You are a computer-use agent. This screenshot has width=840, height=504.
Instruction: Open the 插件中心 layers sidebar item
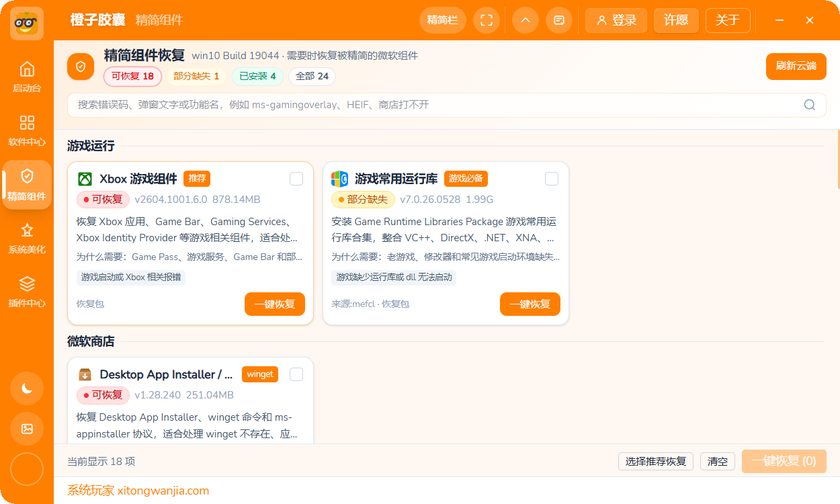[x=27, y=292]
